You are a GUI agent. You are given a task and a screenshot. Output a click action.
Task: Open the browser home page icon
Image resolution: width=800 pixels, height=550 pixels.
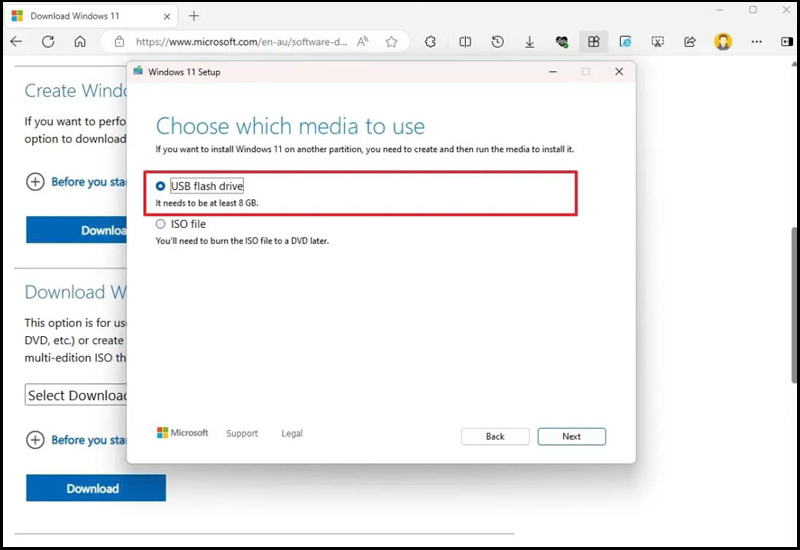tap(80, 42)
